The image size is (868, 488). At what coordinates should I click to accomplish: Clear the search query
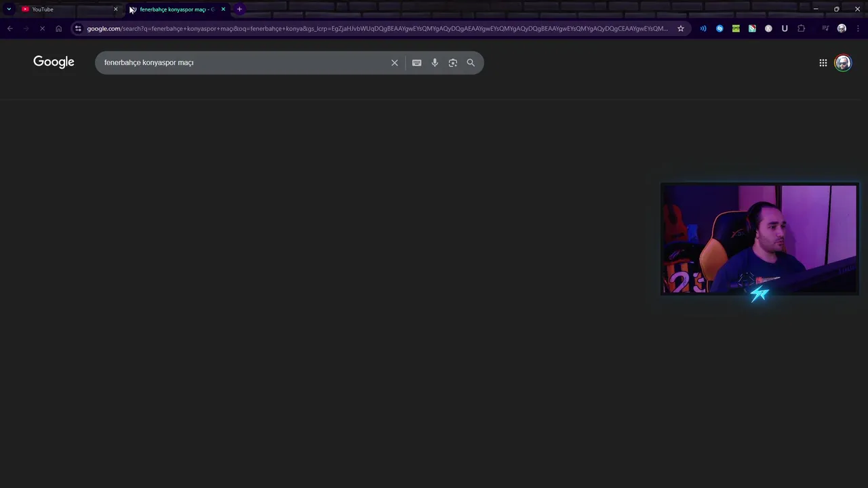point(395,62)
